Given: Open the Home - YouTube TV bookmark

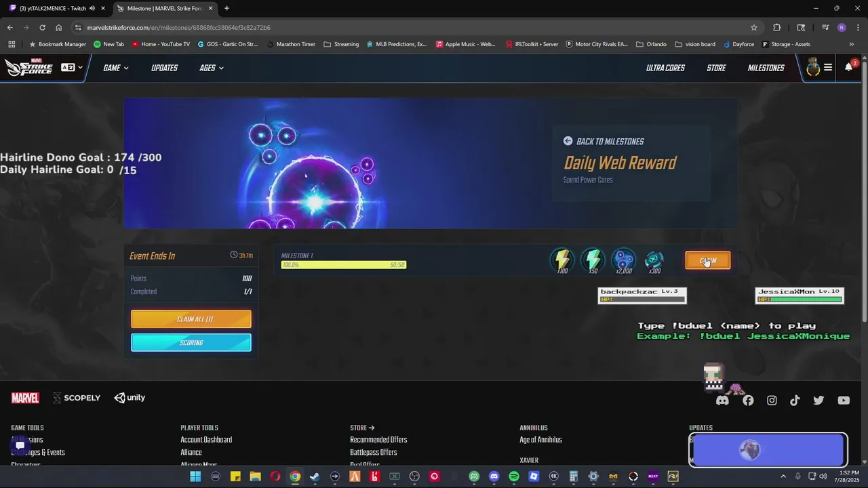Looking at the screenshot, I should tap(161, 44).
